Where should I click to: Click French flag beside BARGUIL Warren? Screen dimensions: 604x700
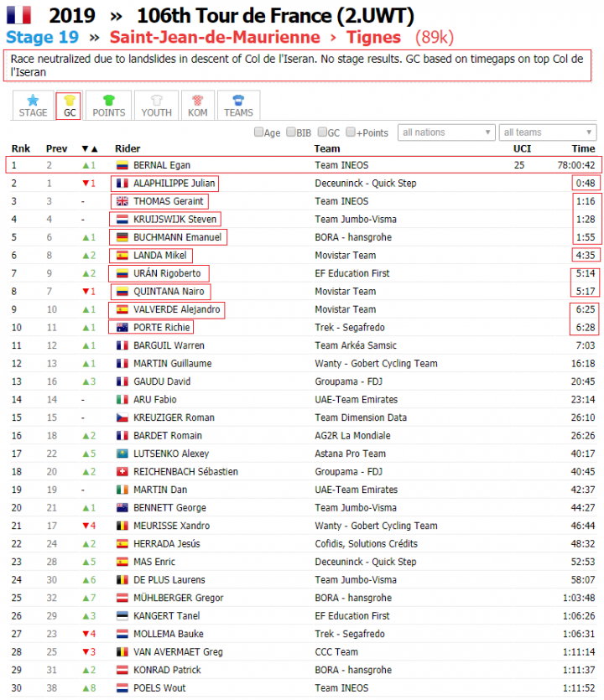(x=122, y=345)
